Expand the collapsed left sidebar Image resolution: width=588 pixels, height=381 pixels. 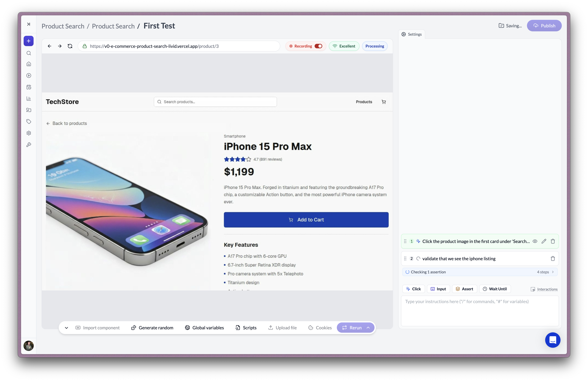[29, 24]
